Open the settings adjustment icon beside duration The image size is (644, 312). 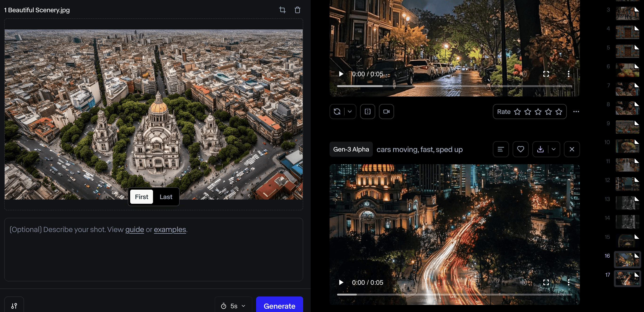pyautogui.click(x=14, y=305)
